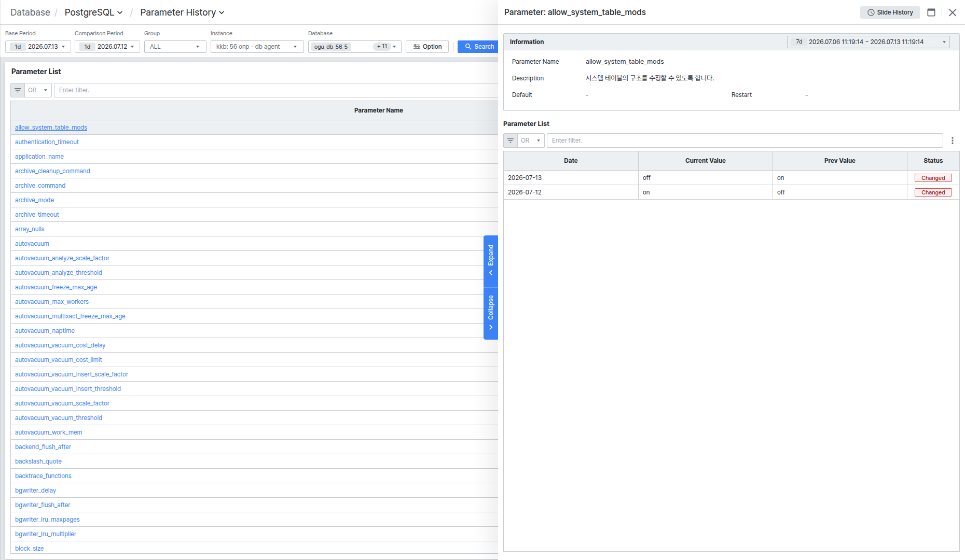Open the Base Period date dropdown
965x560 pixels.
click(38, 47)
